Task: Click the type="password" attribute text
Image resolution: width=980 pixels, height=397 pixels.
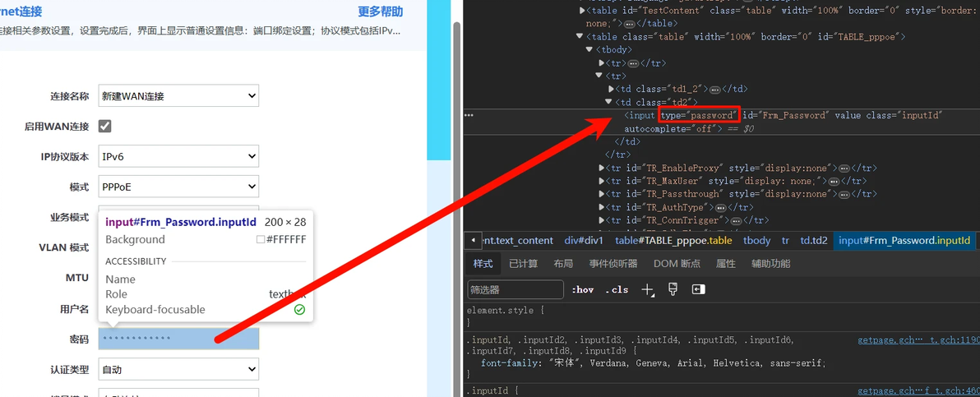Action: [700, 115]
